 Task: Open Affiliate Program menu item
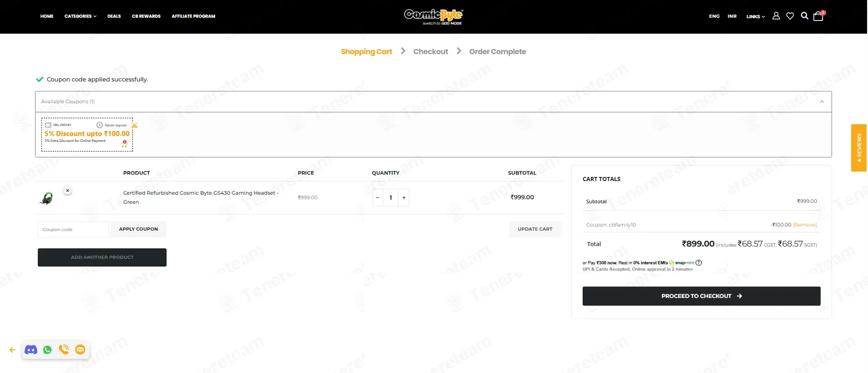tap(193, 16)
